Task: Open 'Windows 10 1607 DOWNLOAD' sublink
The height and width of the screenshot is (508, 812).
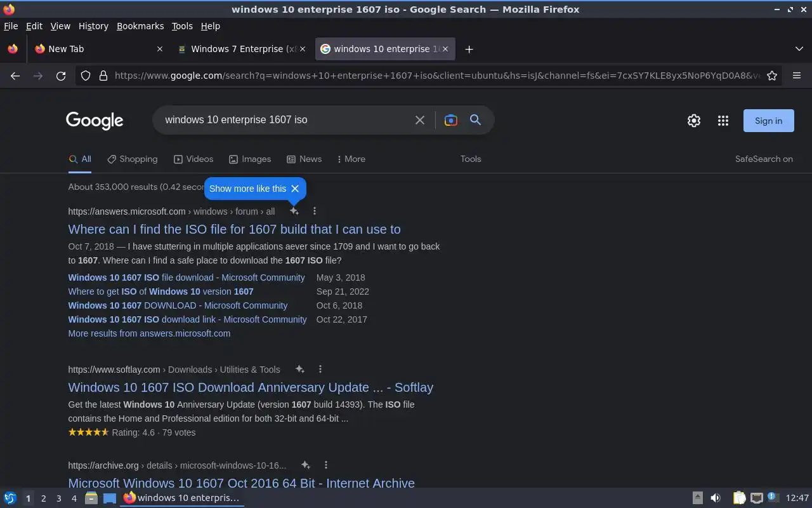Action: point(178,305)
